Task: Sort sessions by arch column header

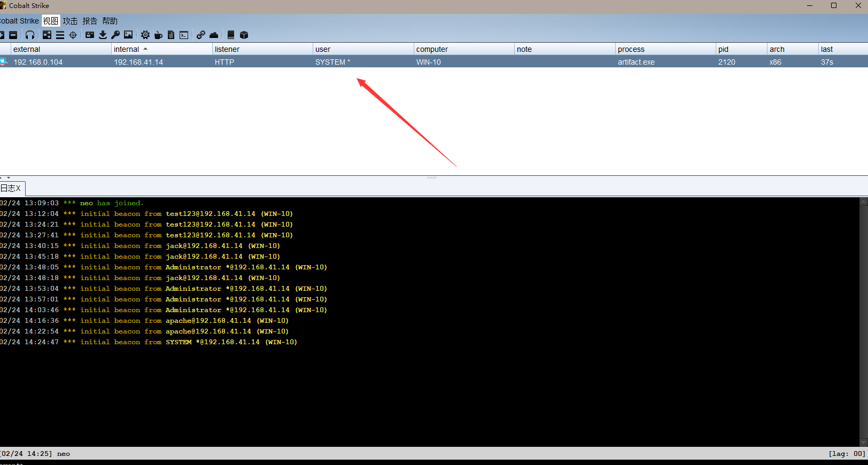Action: tap(793, 49)
